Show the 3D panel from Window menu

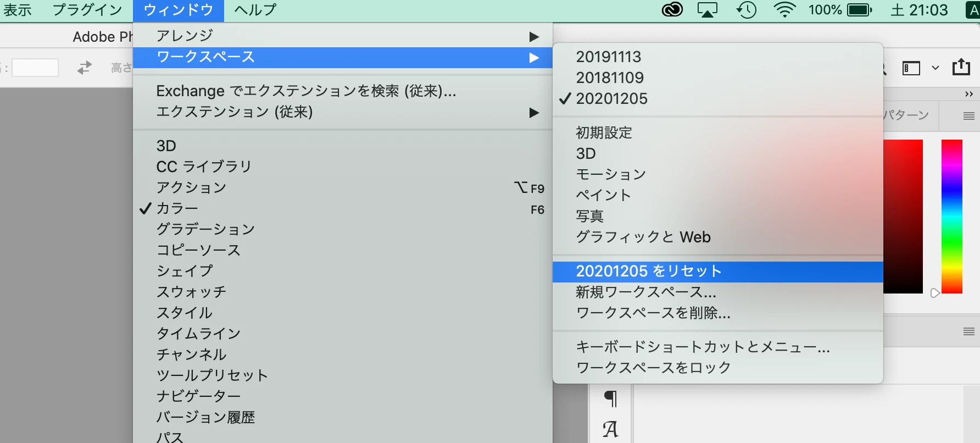343,146
